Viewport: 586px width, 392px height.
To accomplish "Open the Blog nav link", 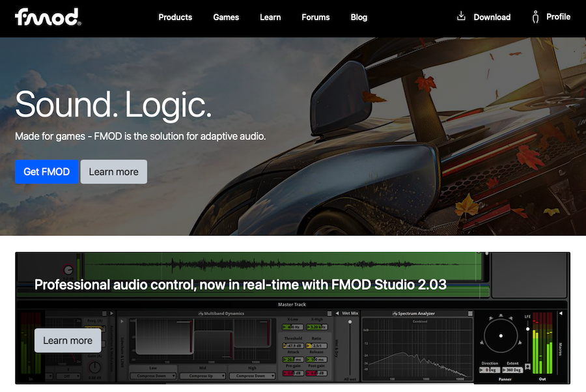I will (359, 17).
